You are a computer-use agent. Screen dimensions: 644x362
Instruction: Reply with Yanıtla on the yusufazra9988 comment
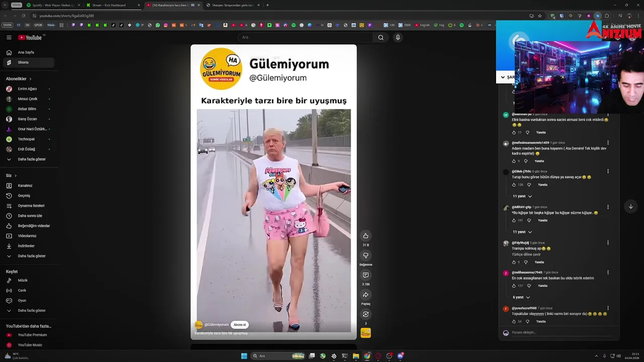tap(541, 322)
